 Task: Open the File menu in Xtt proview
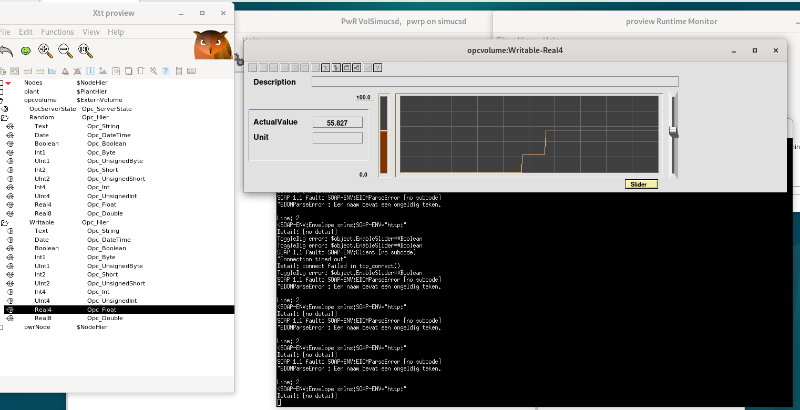tap(5, 32)
